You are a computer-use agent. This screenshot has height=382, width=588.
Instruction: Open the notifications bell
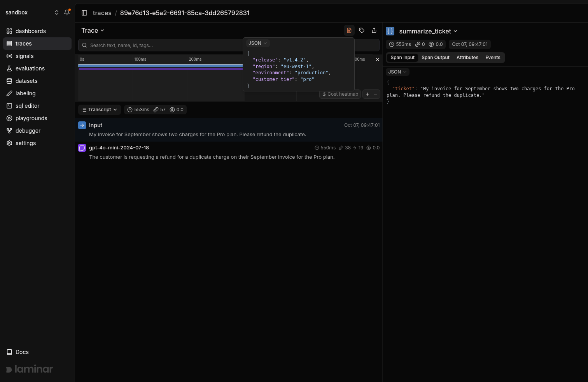(x=67, y=12)
